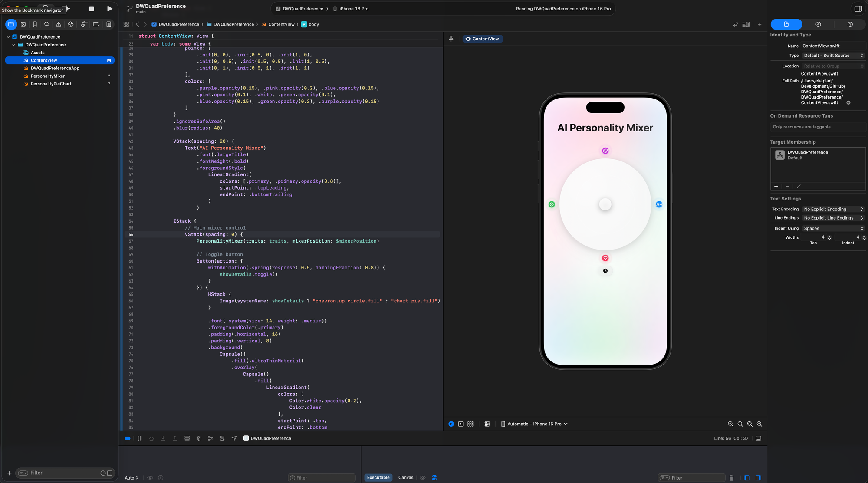Viewport: 868px width, 483px height.
Task: Click the Step Into debug button
Action: pyautogui.click(x=163, y=438)
